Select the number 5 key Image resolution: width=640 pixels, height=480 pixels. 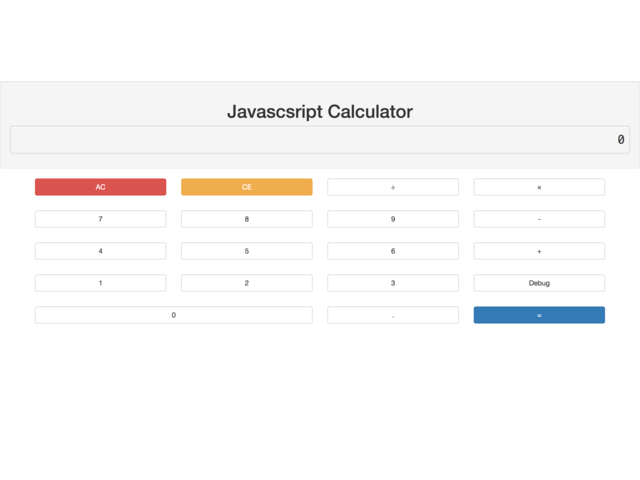(246, 251)
